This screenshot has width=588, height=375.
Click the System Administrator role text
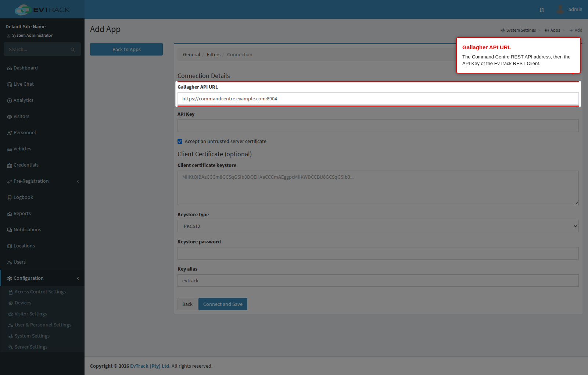tap(32, 36)
